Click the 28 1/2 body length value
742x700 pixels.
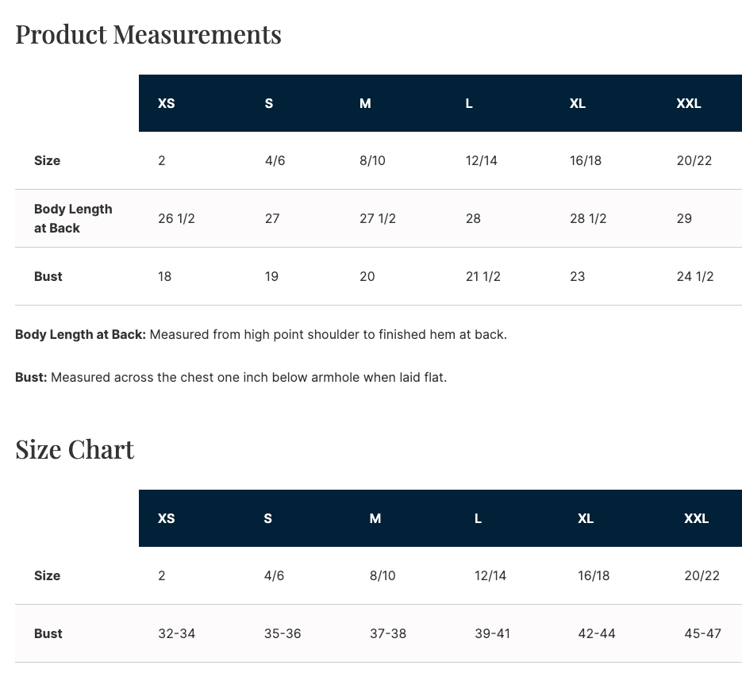coord(588,218)
